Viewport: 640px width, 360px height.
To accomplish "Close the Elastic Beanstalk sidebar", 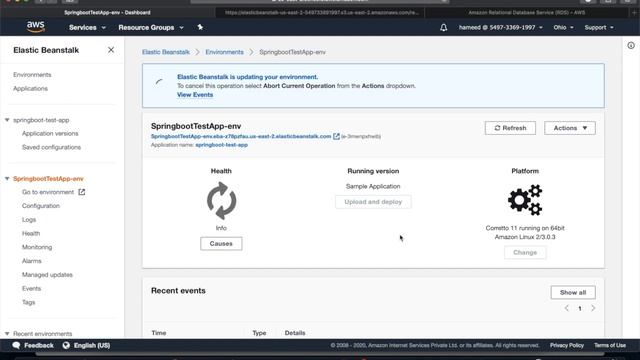I will 111,50.
